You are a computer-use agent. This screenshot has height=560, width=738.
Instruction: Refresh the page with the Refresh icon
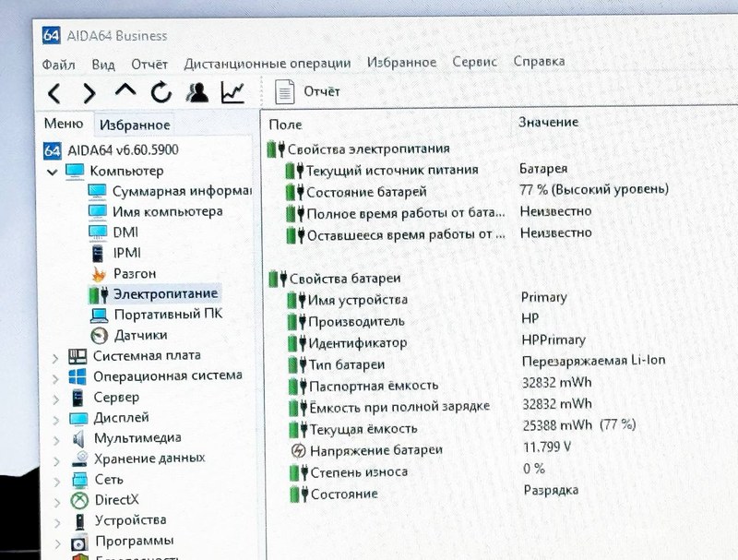click(x=161, y=91)
